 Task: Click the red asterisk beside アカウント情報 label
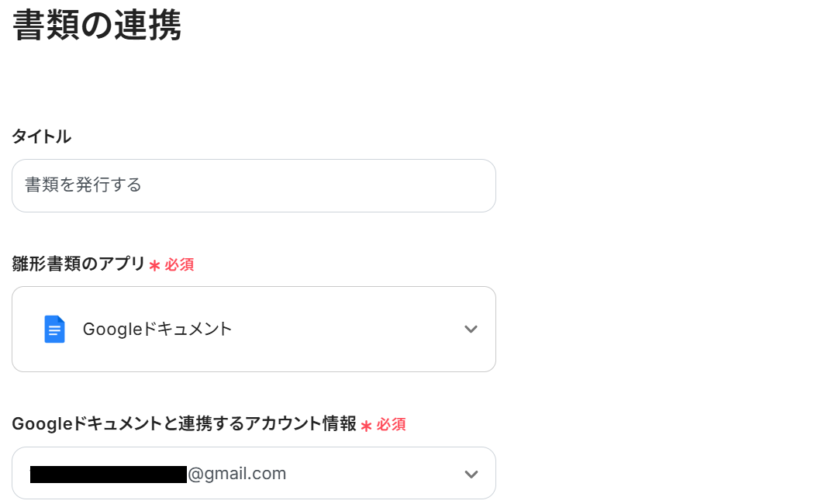coord(366,426)
